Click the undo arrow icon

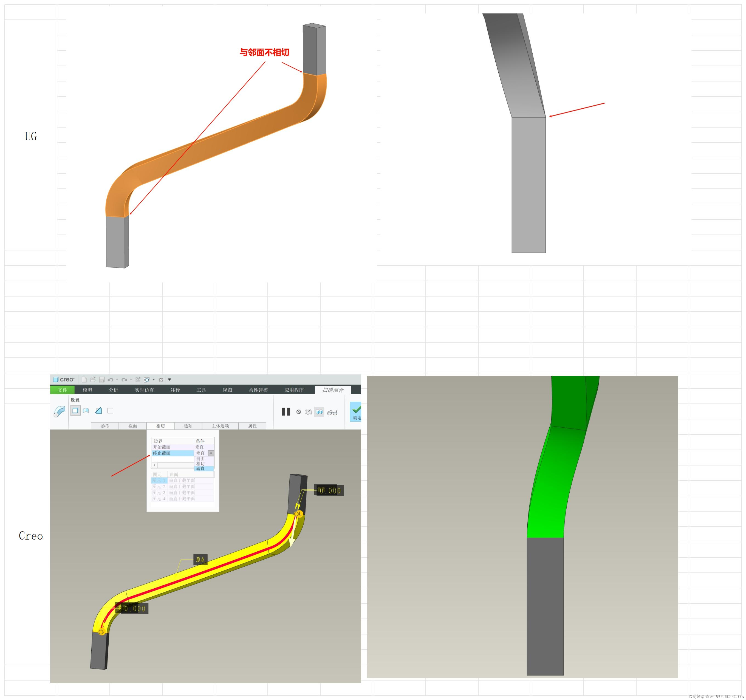(110, 379)
